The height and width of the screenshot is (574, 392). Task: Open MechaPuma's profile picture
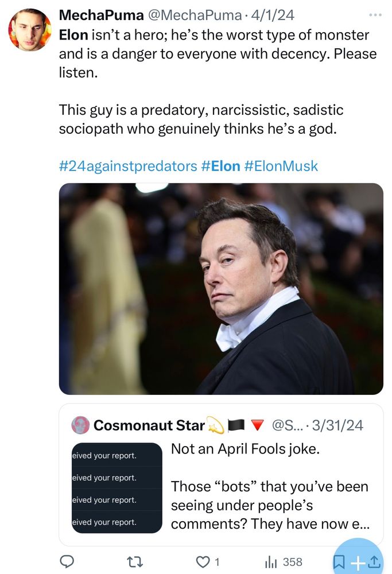click(30, 30)
